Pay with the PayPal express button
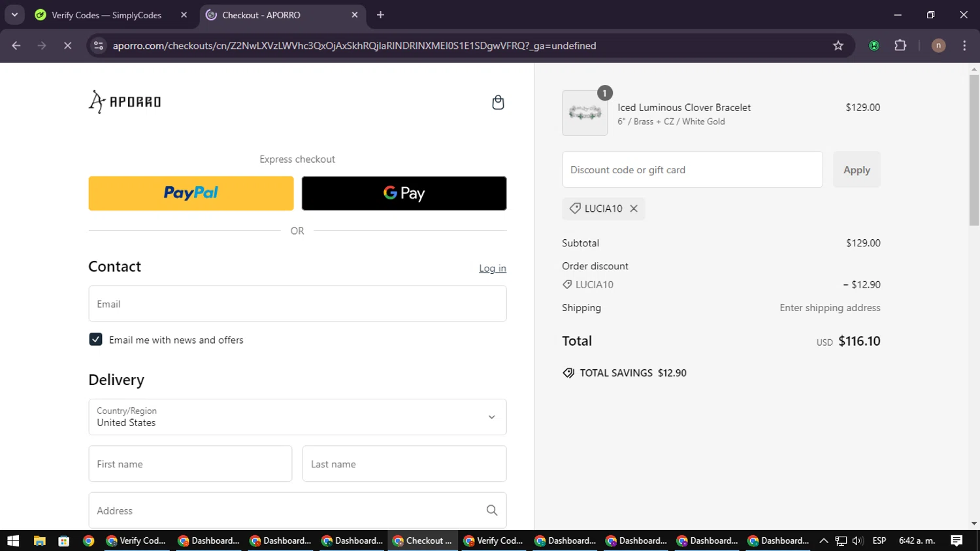This screenshot has width=980, height=551. 191,193
